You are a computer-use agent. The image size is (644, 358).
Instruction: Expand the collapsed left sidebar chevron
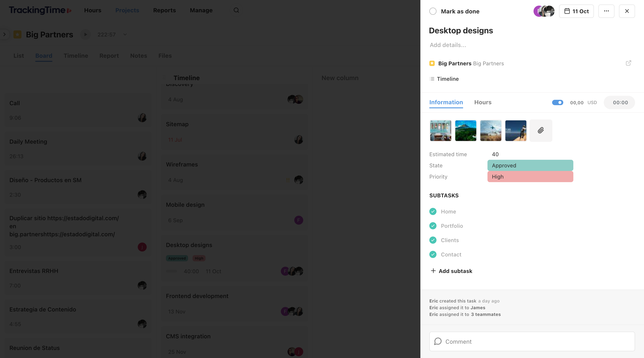4,34
